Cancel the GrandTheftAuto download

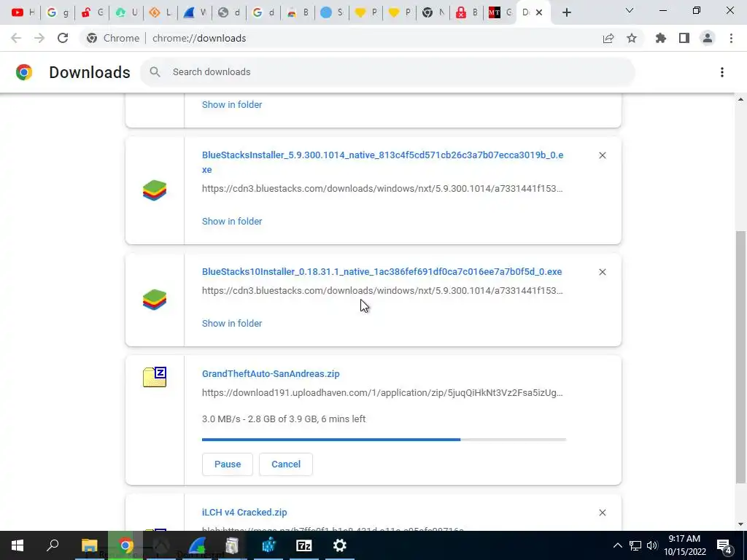coord(286,464)
